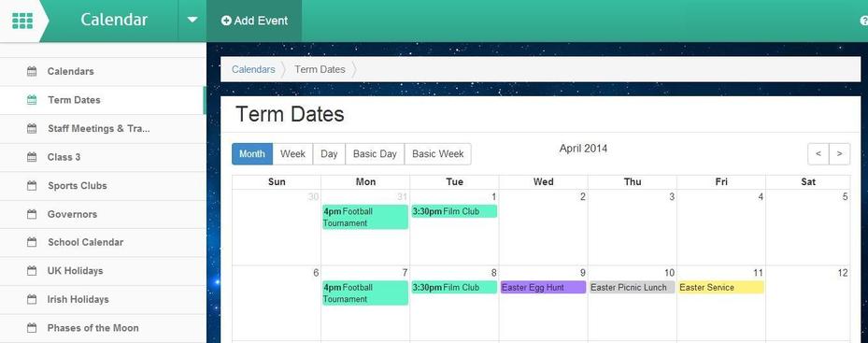Image resolution: width=868 pixels, height=343 pixels.
Task: Go to next month arrow
Action: 840,154
